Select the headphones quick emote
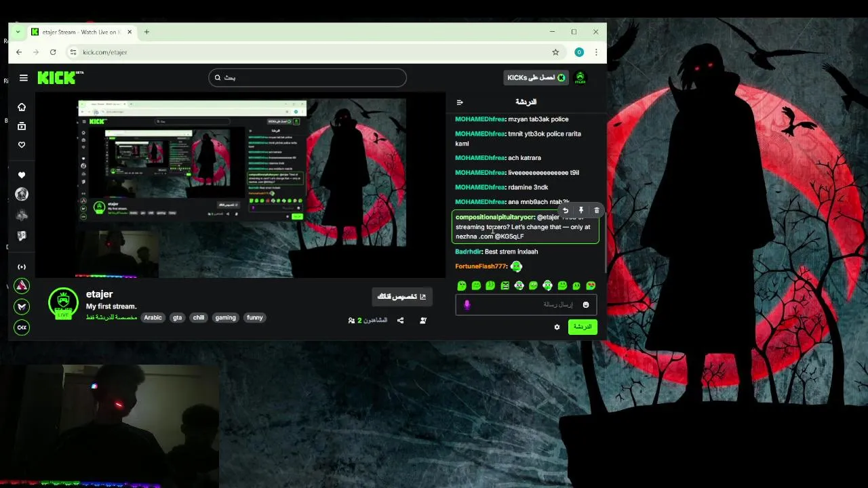The width and height of the screenshot is (868, 488). [x=547, y=286]
